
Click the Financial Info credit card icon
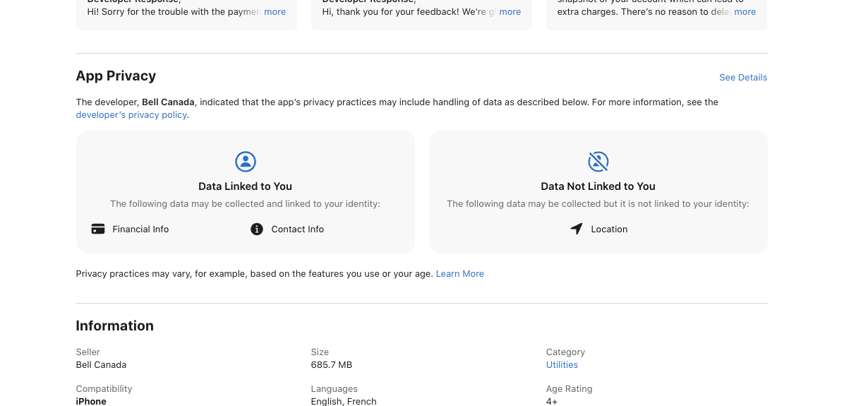pyautogui.click(x=98, y=229)
